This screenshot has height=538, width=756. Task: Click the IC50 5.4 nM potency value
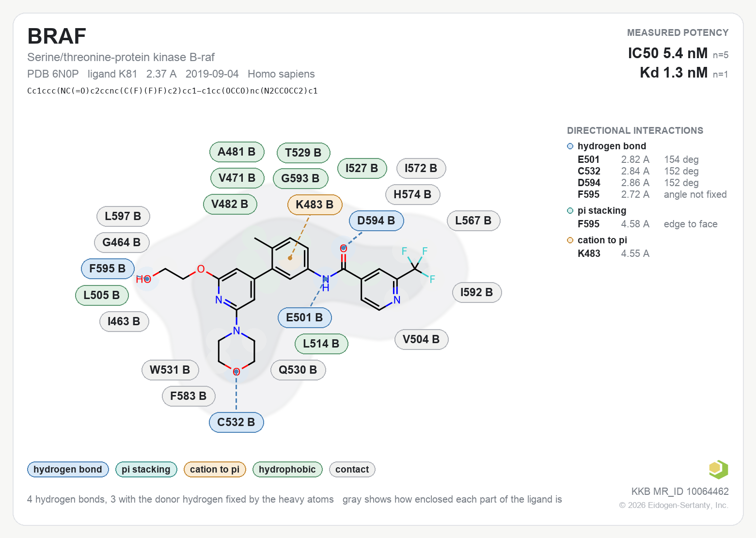pyautogui.click(x=668, y=53)
